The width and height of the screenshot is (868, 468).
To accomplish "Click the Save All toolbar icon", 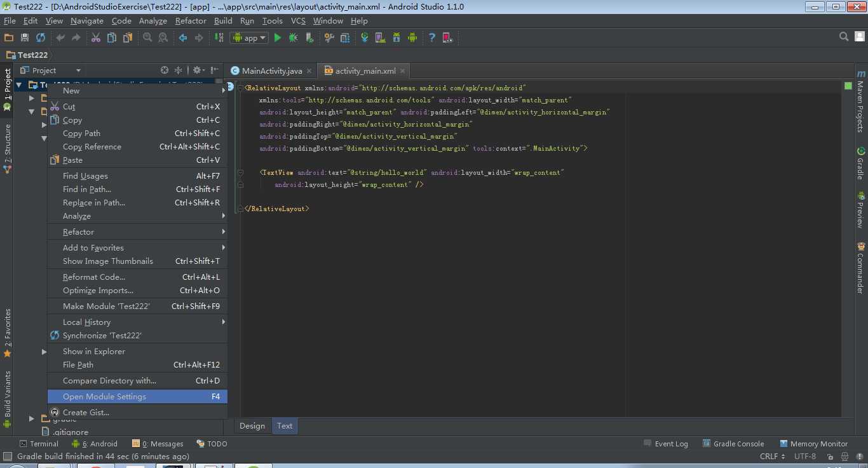I will tap(25, 38).
